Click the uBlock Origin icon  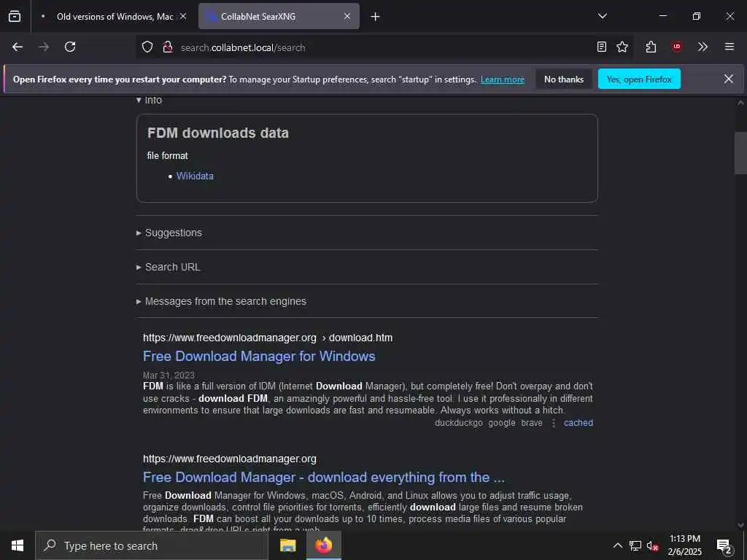coord(676,47)
